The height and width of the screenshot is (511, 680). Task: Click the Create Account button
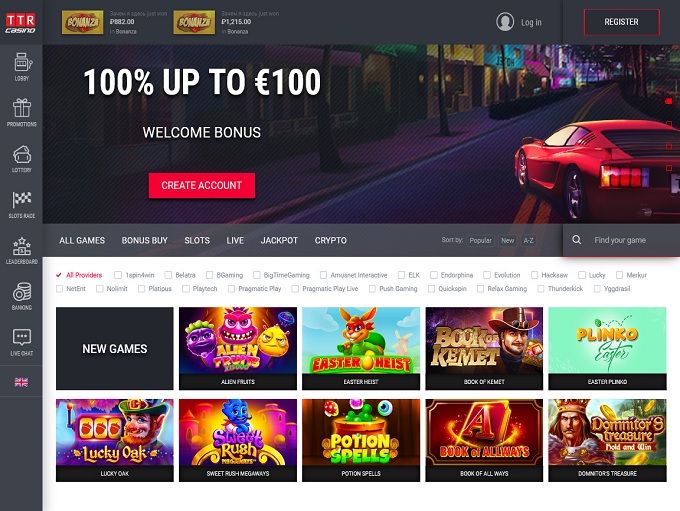[202, 186]
